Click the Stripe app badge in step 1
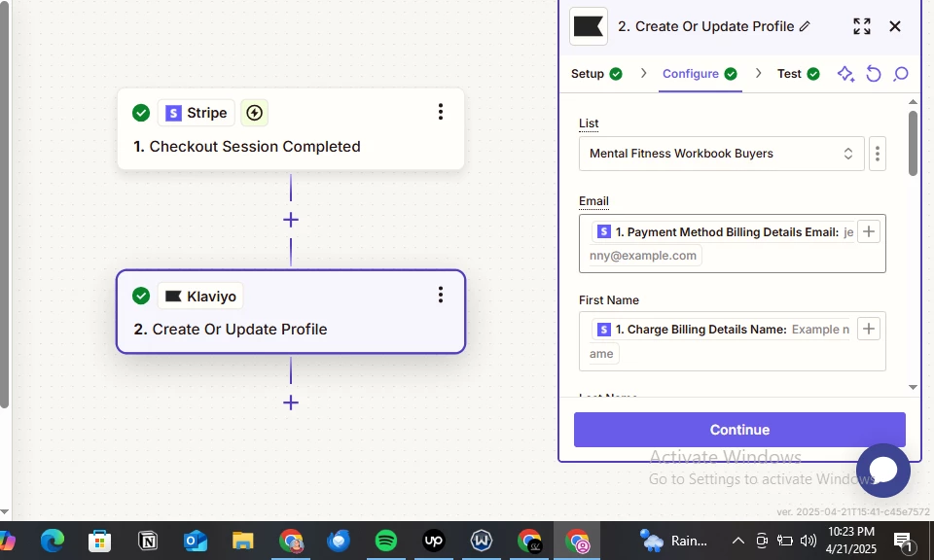Screen dimensions: 934x560 [196, 113]
